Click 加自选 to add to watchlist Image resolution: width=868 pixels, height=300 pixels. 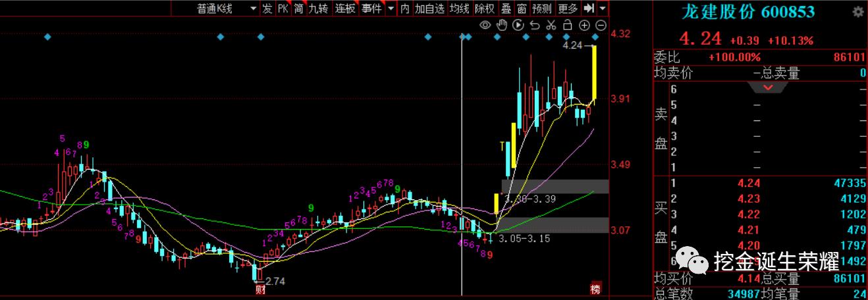coord(429,8)
